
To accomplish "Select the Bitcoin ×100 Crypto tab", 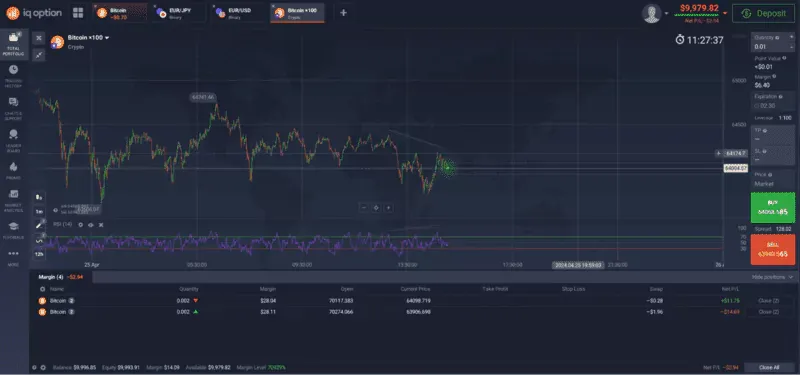I will tap(297, 13).
